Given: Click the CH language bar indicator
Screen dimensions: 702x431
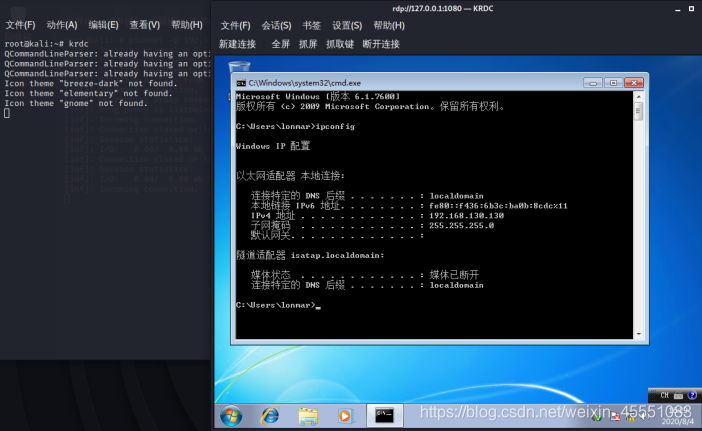Looking at the screenshot, I should [664, 396].
